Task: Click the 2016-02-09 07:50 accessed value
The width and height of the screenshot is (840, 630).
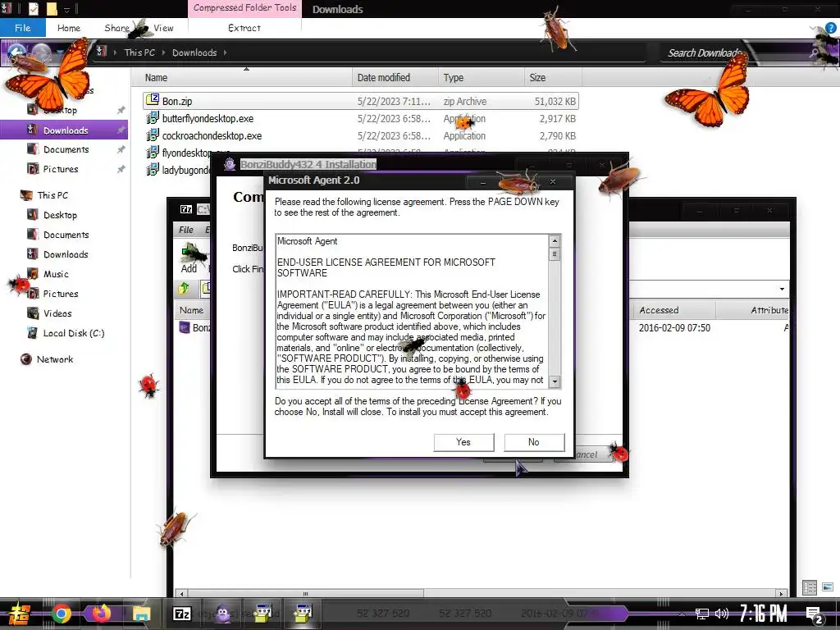Action: pyautogui.click(x=674, y=328)
